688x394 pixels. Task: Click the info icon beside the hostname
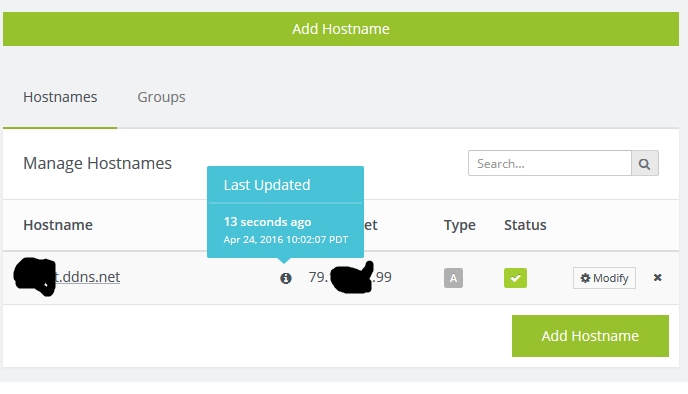[x=286, y=278]
